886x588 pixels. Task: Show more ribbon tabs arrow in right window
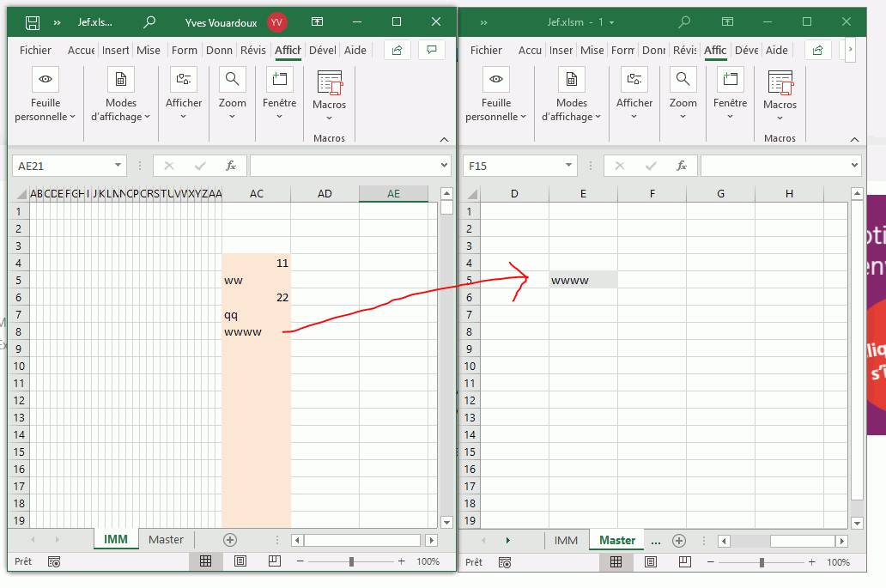pyautogui.click(x=850, y=50)
